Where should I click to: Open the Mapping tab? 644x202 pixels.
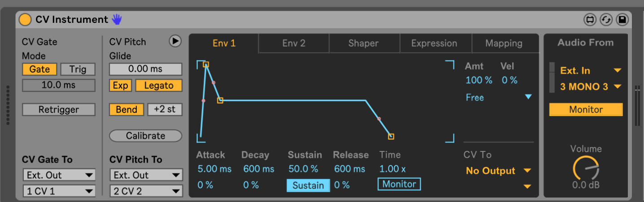pos(504,43)
